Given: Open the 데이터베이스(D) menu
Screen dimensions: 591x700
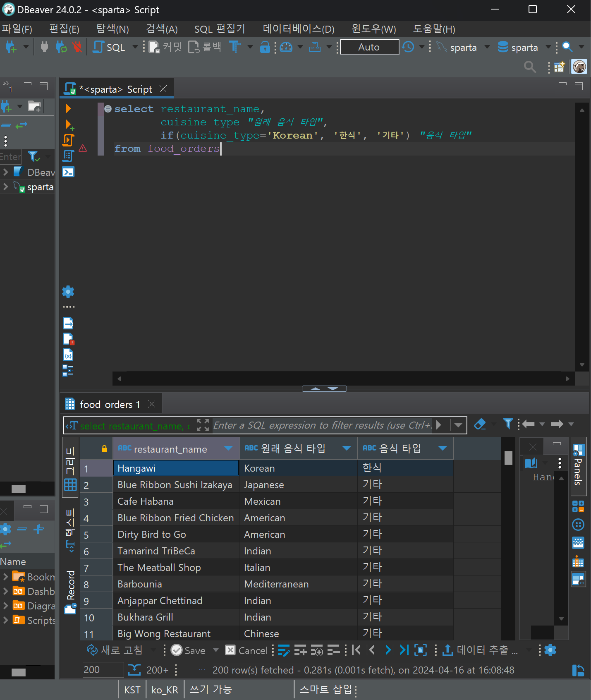Looking at the screenshot, I should tap(298, 29).
